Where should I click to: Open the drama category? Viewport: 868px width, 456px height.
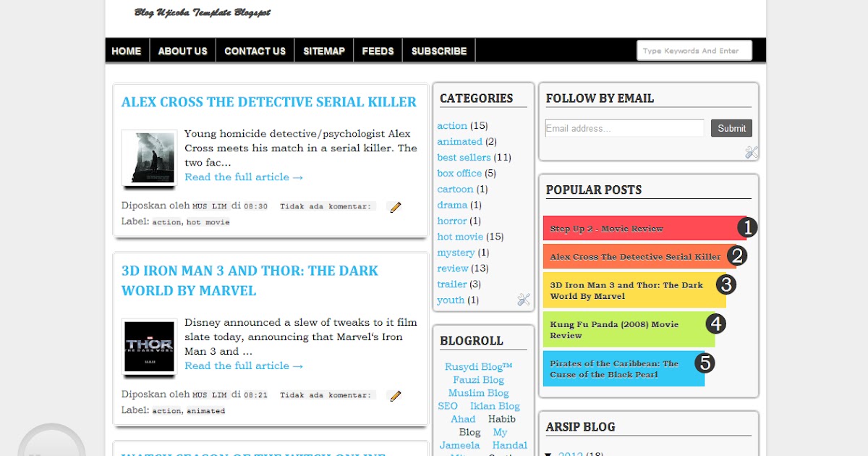point(452,206)
